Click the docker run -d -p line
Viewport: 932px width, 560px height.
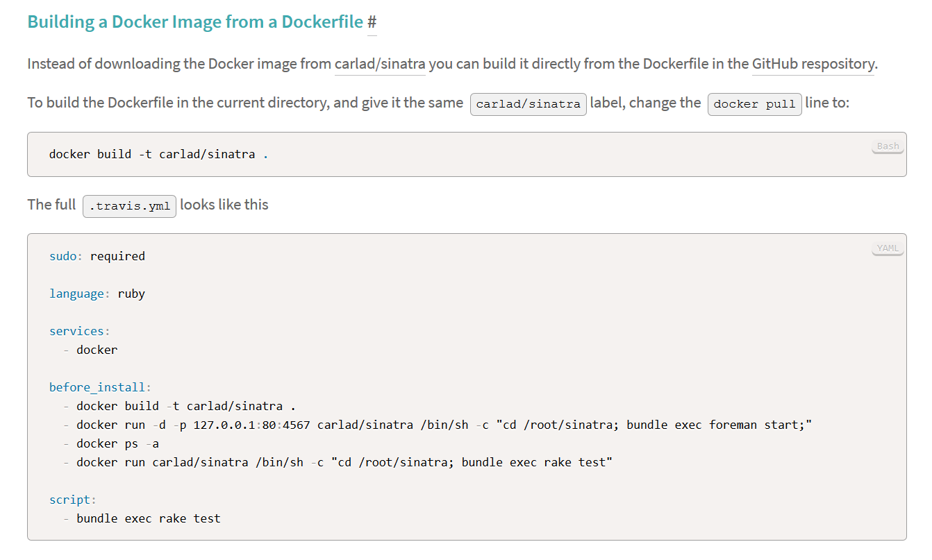click(438, 425)
